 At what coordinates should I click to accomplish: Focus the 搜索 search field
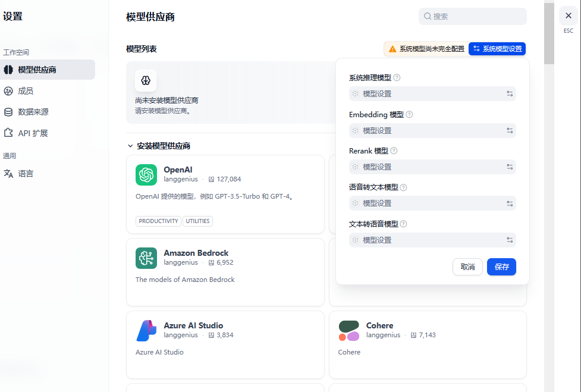[x=472, y=16]
